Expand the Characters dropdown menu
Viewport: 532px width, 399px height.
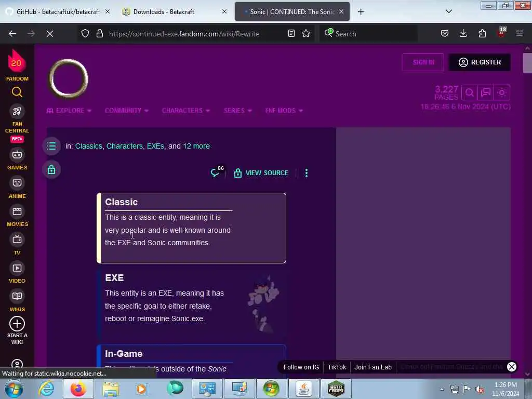pos(186,111)
